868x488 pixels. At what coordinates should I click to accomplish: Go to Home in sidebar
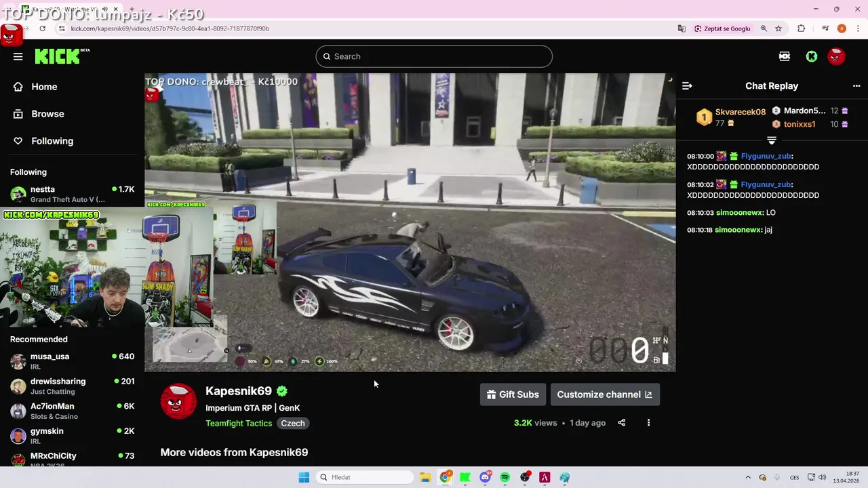(x=44, y=87)
